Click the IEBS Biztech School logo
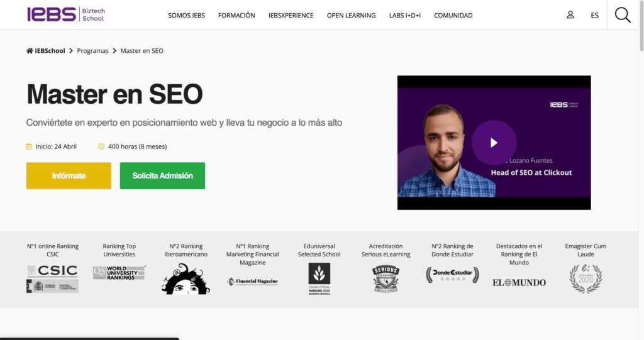644x340 pixels. click(65, 14)
